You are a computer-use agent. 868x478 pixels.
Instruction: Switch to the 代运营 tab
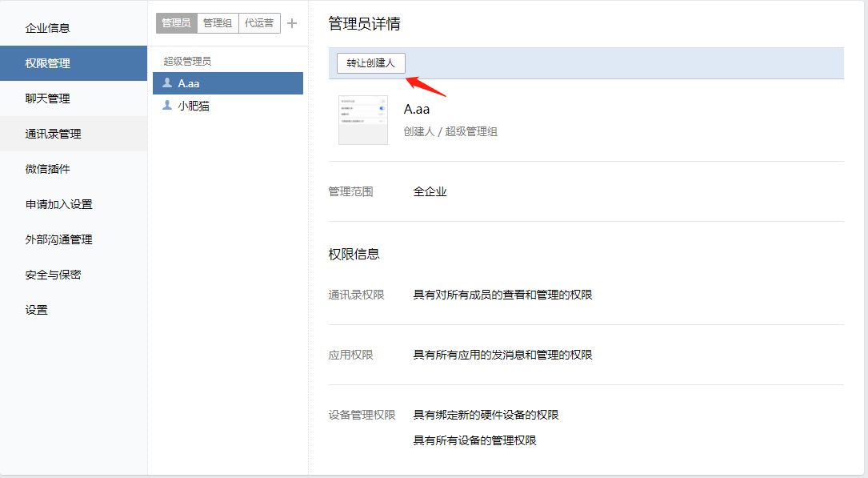(259, 23)
